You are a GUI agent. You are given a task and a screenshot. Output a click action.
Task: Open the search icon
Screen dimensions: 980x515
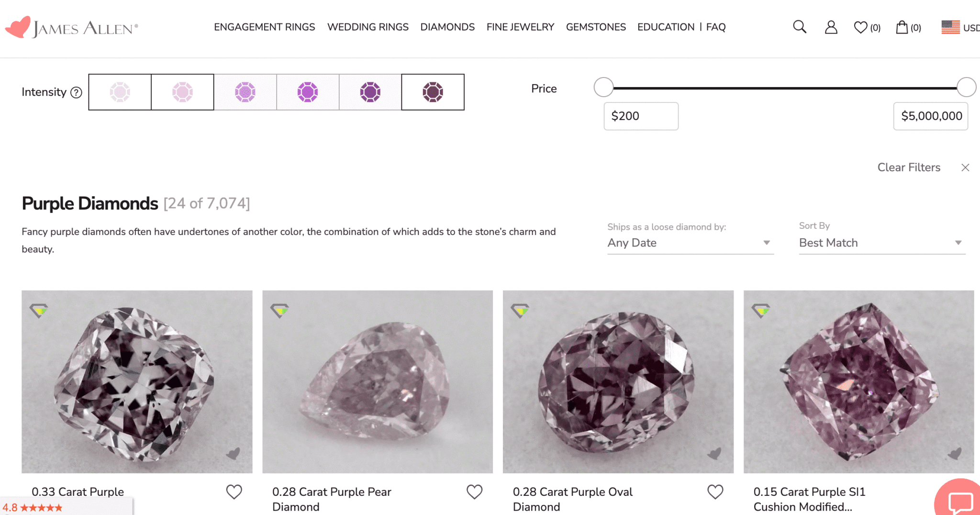[x=799, y=27]
